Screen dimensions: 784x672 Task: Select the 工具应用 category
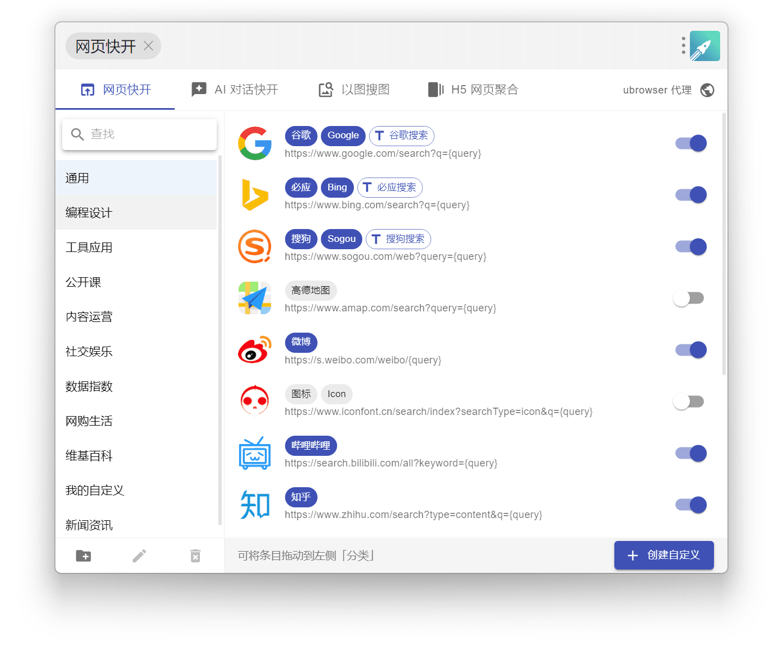pos(136,248)
